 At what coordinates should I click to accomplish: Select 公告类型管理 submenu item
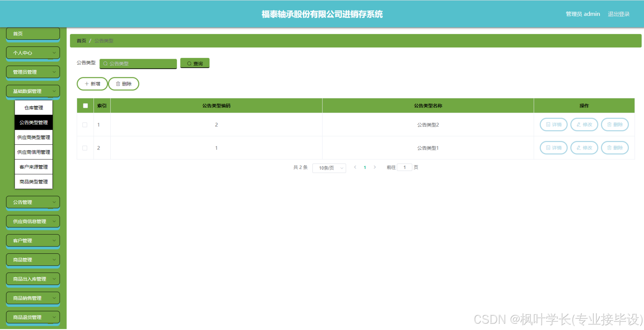tap(34, 123)
